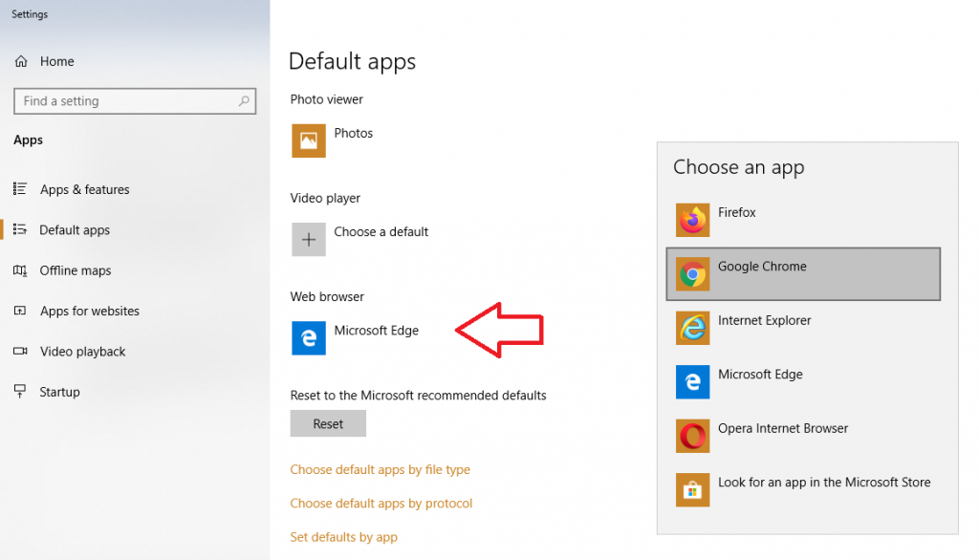This screenshot has width=979, height=560.
Task: Click the Set defaults by app link
Action: (x=343, y=537)
